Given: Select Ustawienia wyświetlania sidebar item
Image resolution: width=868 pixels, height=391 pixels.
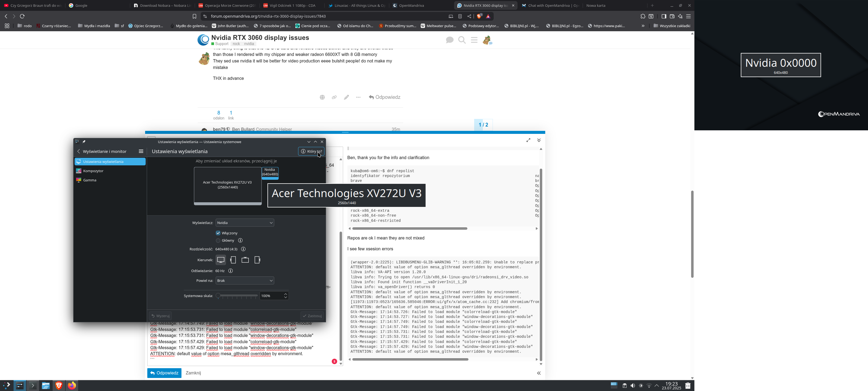Looking at the screenshot, I should (110, 162).
